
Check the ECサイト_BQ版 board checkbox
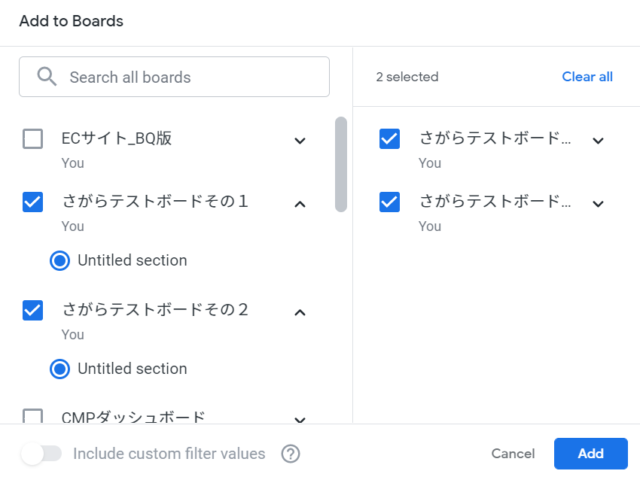(x=33, y=139)
